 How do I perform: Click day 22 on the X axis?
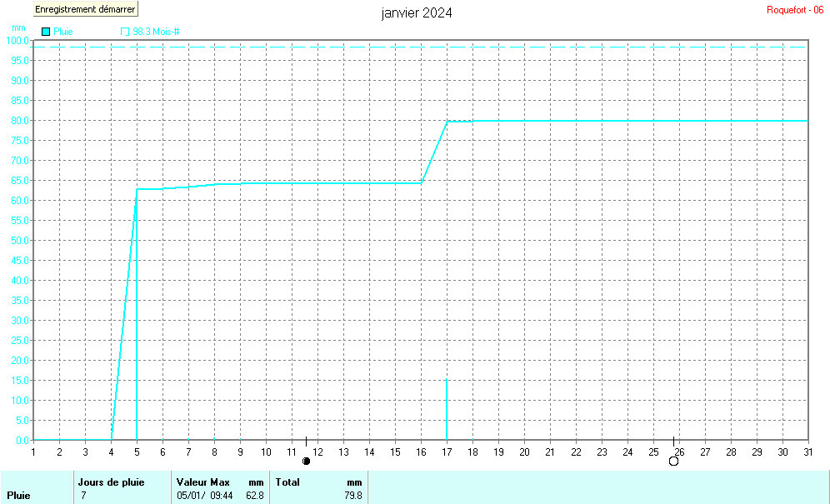pos(576,452)
